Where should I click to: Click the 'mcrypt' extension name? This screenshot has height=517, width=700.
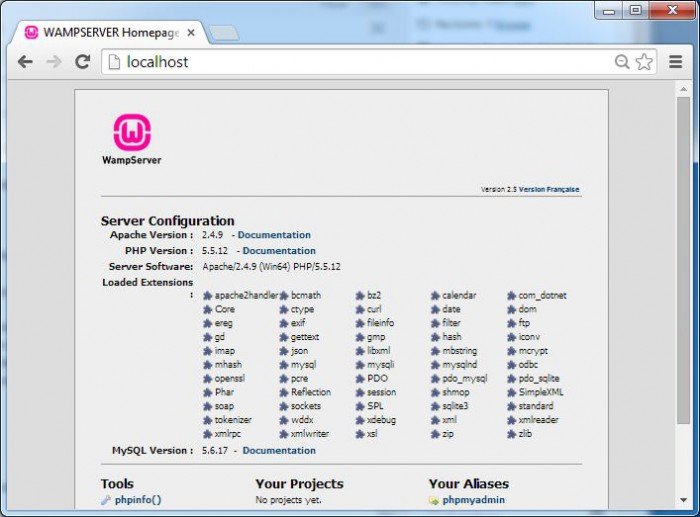pyautogui.click(x=533, y=351)
